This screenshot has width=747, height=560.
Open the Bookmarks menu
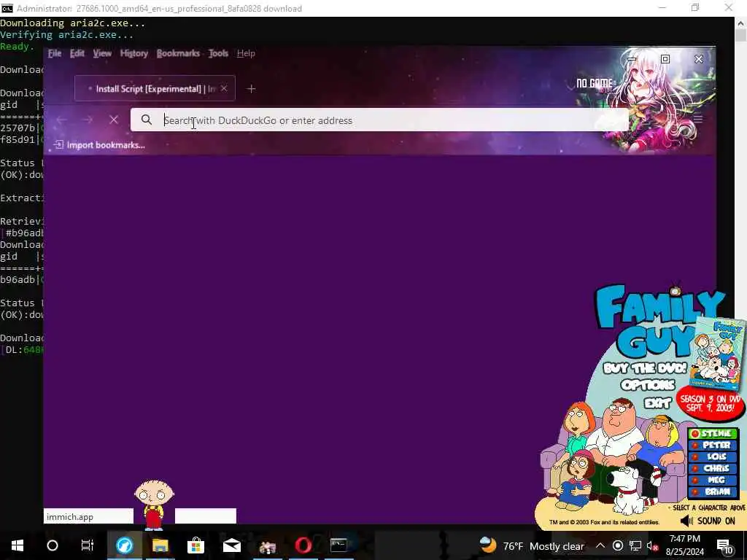[178, 53]
